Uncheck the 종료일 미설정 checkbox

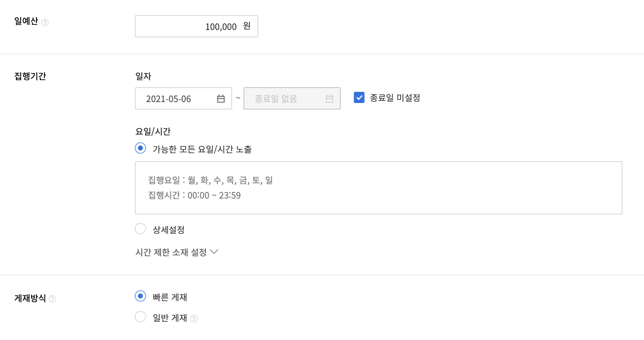coord(359,97)
